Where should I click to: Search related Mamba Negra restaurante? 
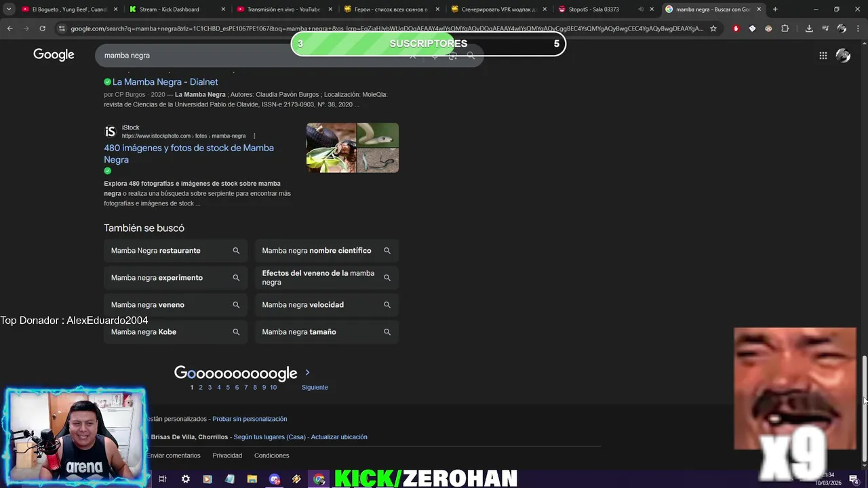[x=175, y=251]
